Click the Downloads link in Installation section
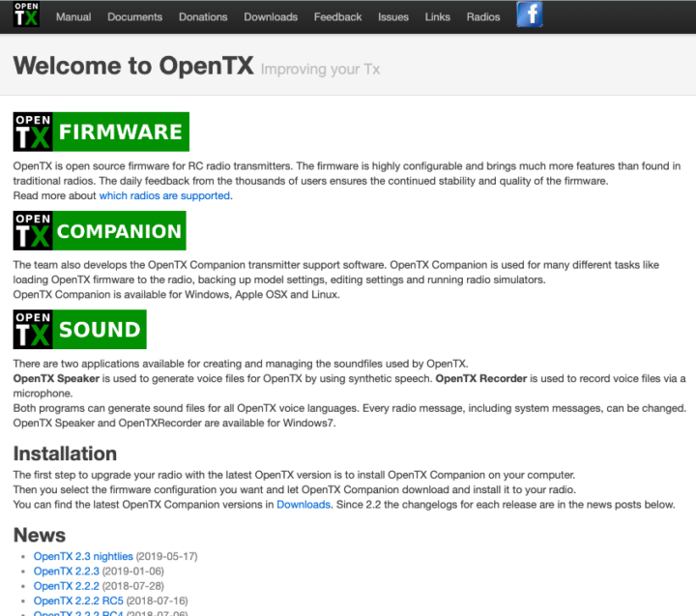This screenshot has width=696, height=616. pyautogui.click(x=304, y=505)
